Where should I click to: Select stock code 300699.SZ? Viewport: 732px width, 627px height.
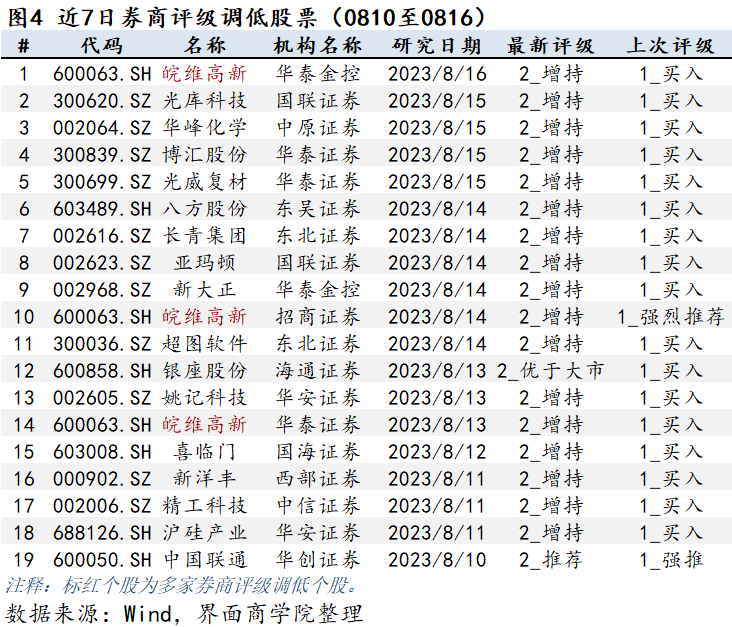tap(102, 182)
